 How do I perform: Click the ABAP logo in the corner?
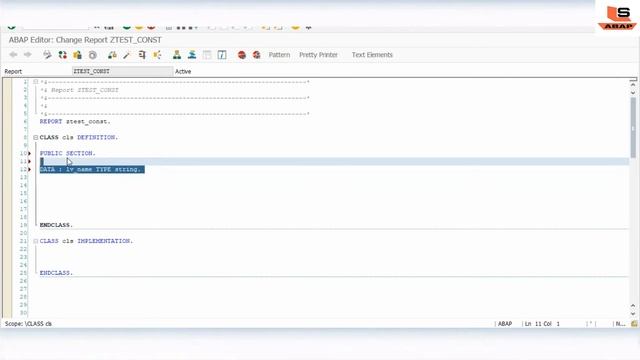618,18
